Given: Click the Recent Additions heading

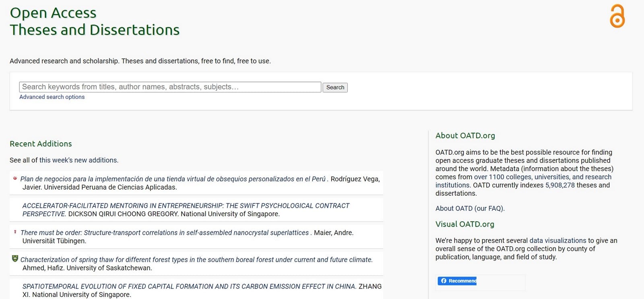Looking at the screenshot, I should coord(41,143).
